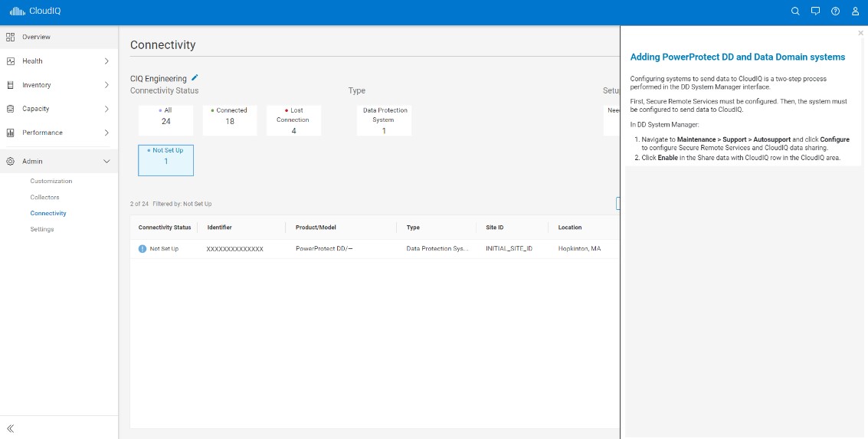Open the feedback chat icon
Viewport: 868px width, 439px height.
(815, 11)
